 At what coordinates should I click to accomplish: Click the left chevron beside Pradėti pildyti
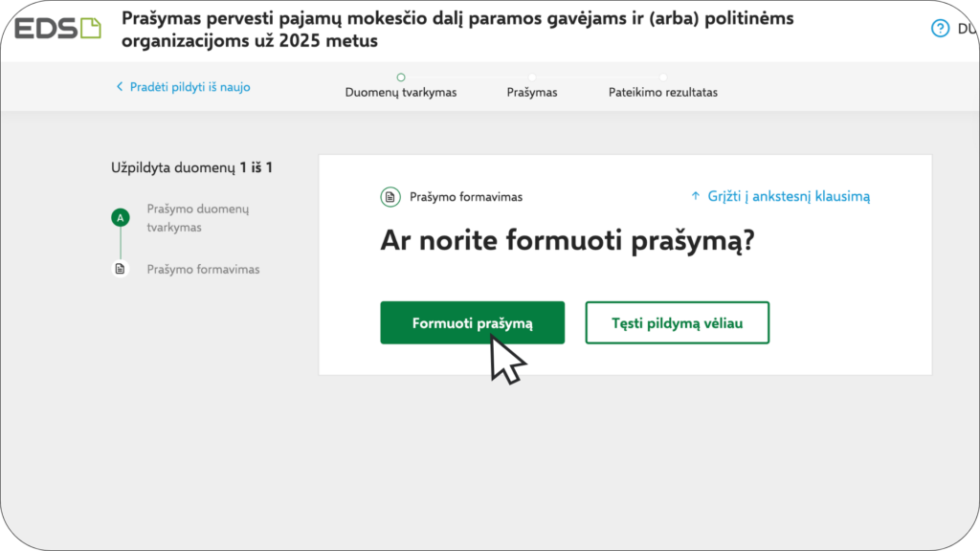pyautogui.click(x=120, y=87)
